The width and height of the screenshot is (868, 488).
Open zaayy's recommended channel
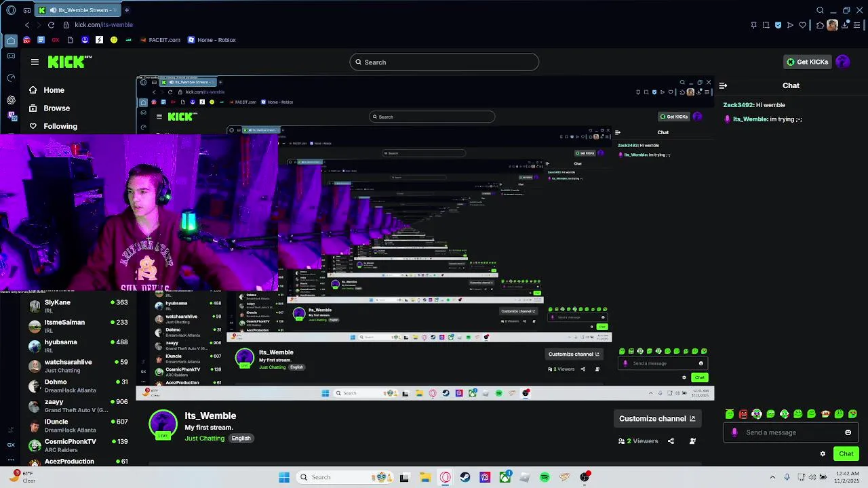tap(78, 405)
